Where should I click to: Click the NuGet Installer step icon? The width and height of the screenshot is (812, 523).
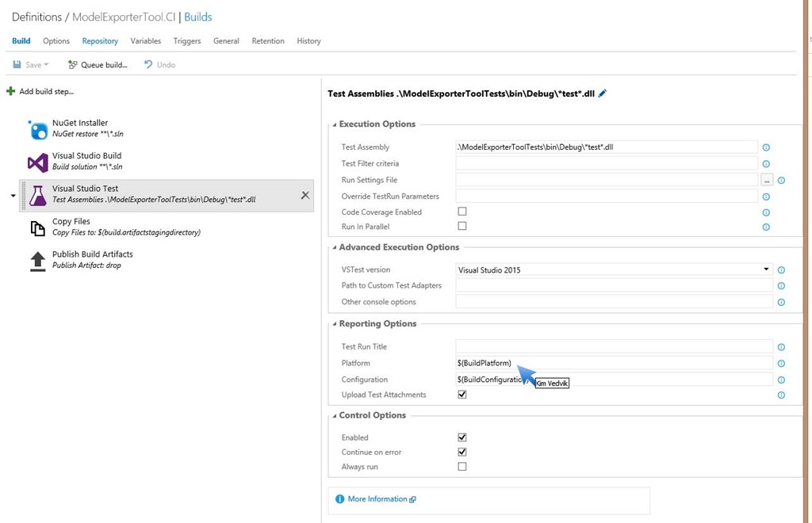[38, 130]
